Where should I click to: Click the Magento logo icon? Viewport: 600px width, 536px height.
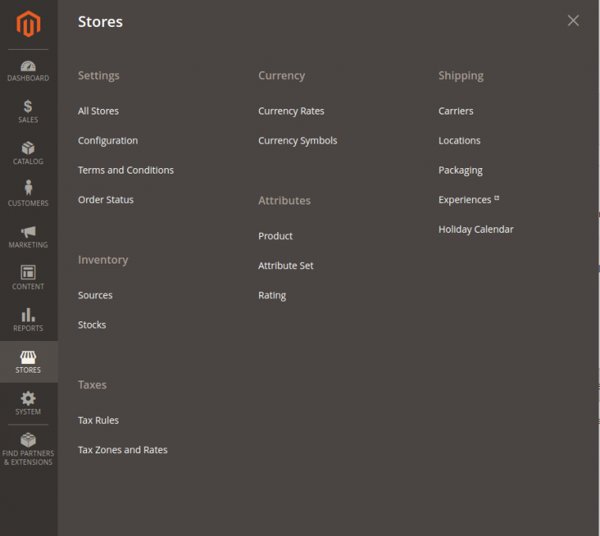pos(28,24)
